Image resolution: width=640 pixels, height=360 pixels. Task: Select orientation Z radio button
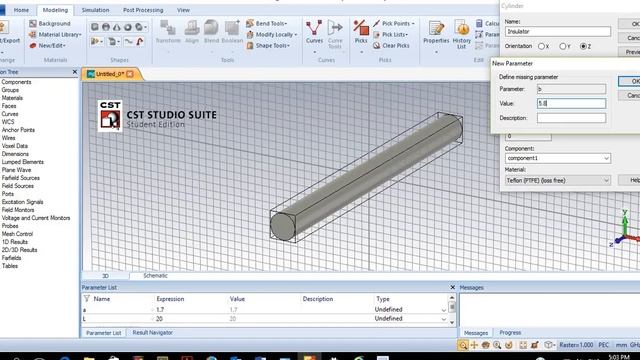[x=584, y=47]
